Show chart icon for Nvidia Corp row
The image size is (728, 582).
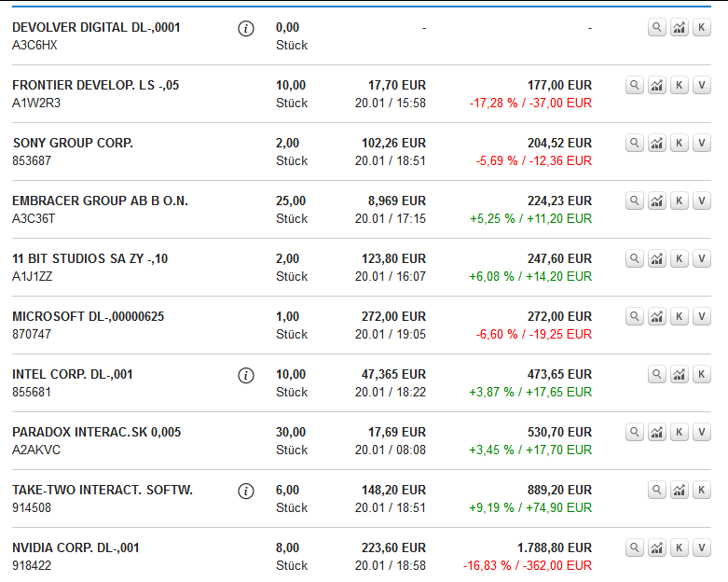pyautogui.click(x=656, y=548)
